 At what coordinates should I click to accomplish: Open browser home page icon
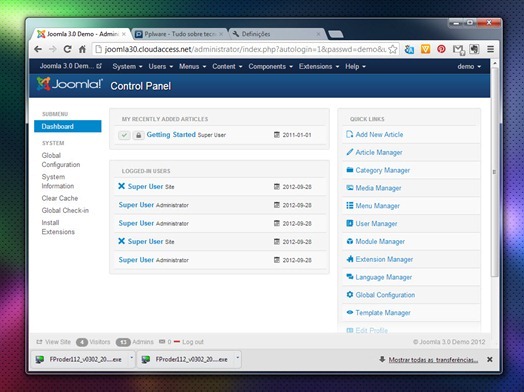[82, 49]
